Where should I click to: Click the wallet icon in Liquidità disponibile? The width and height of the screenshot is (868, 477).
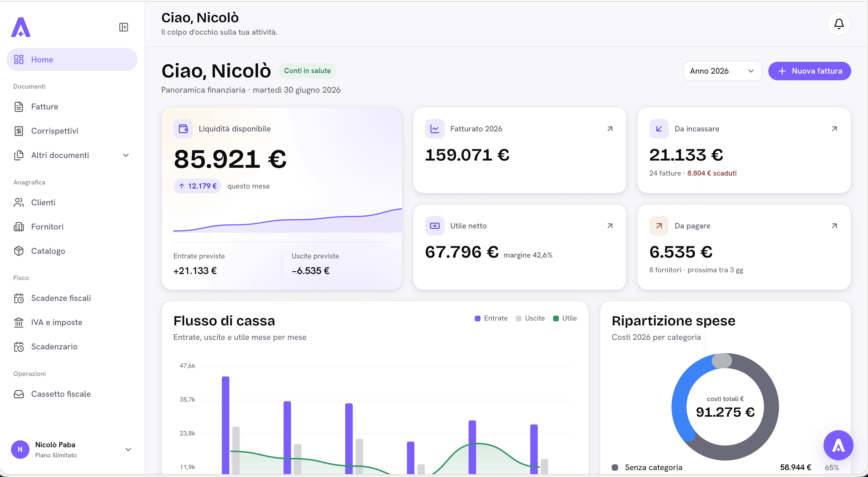click(x=183, y=128)
